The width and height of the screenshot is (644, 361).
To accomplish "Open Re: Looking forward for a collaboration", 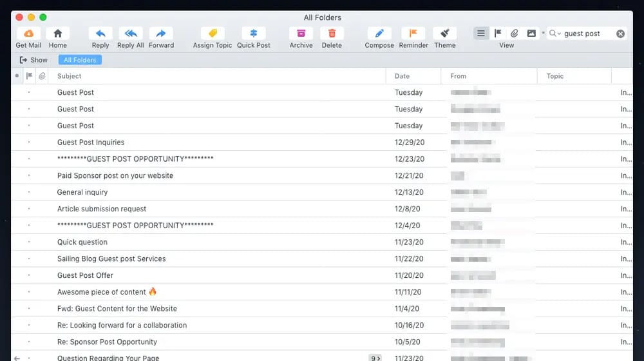I will [322, 326].
